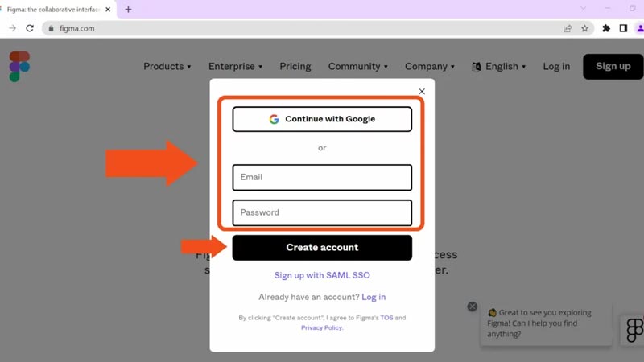Dismiss the chat popup message
This screenshot has width=644, height=362.
[473, 306]
